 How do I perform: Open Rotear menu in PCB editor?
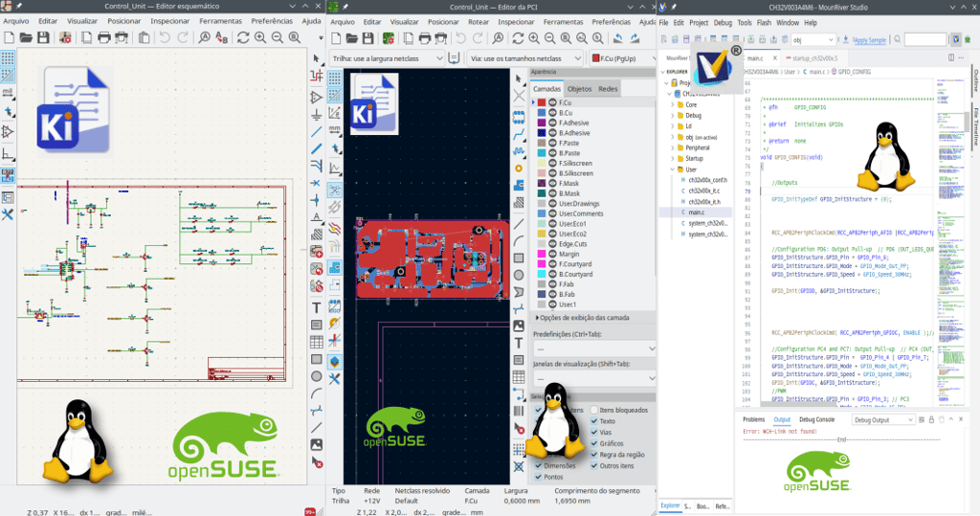tap(479, 22)
